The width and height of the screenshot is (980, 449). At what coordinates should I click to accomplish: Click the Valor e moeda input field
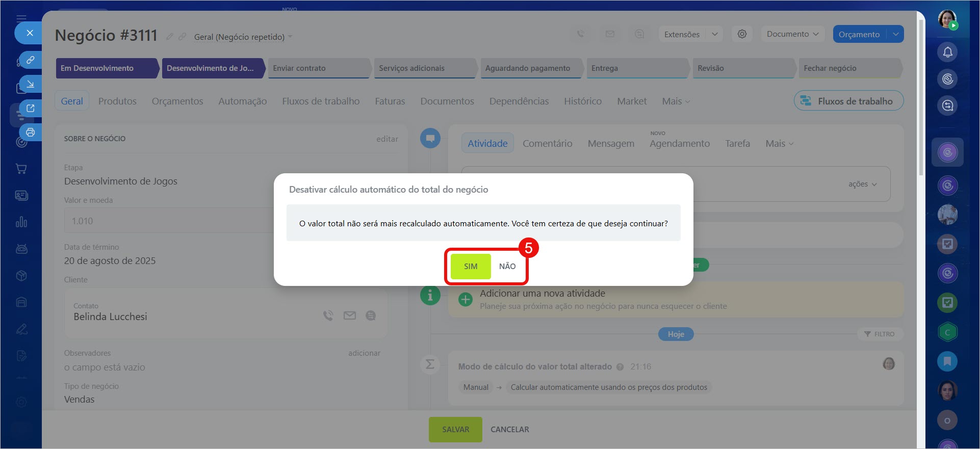tap(168, 221)
